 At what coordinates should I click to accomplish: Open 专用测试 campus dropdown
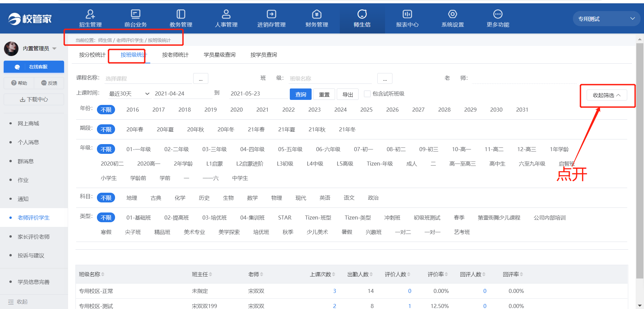(x=606, y=19)
